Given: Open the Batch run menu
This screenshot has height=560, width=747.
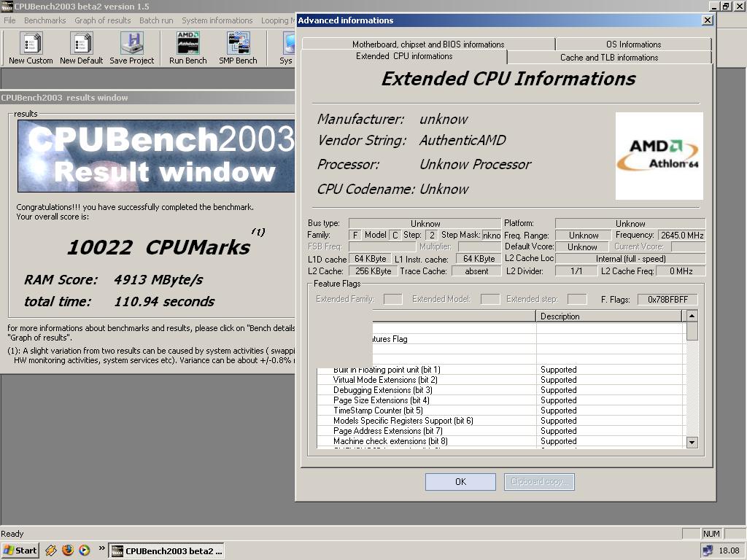Looking at the screenshot, I should coord(156,20).
